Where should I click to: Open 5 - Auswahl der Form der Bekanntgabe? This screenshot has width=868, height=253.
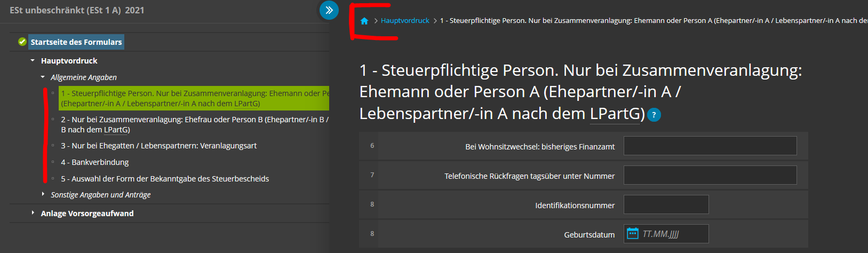165,179
